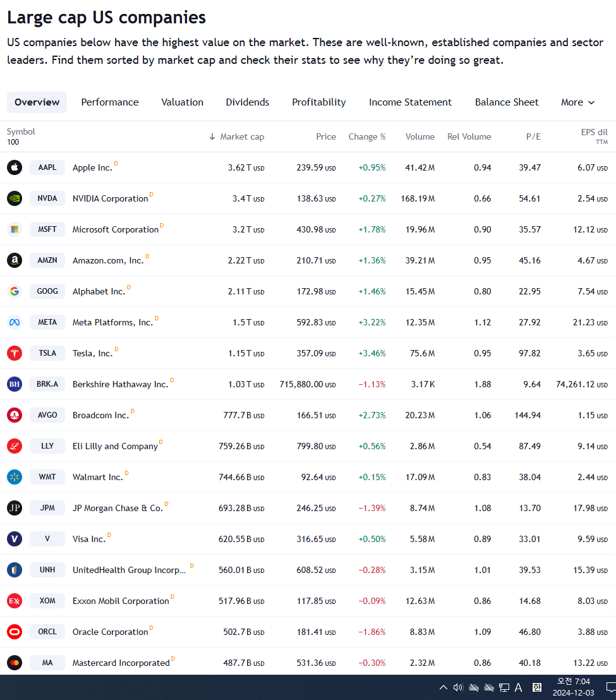
Task: Click Broadcom's 144.94 P/E value
Action: coord(528,415)
